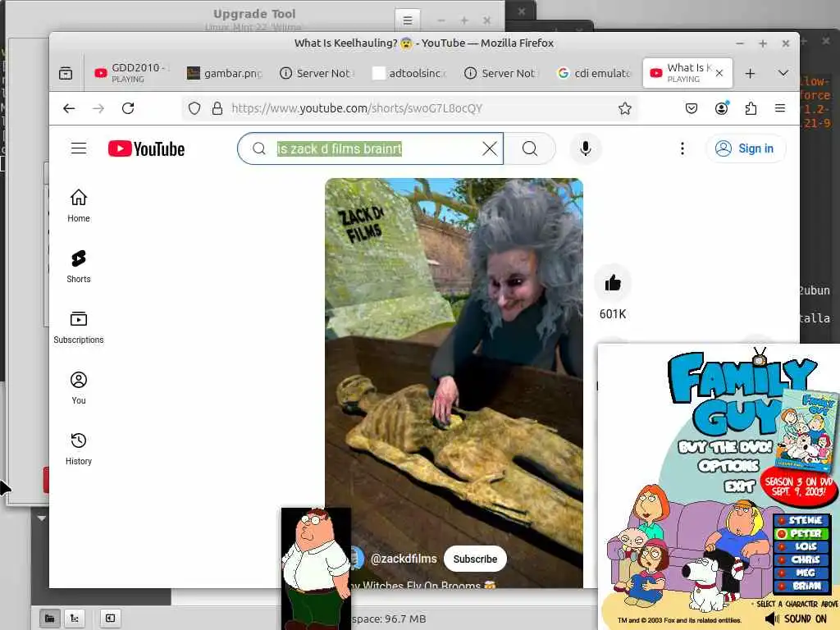Click EXIT in Family Guy window

pos(739,486)
